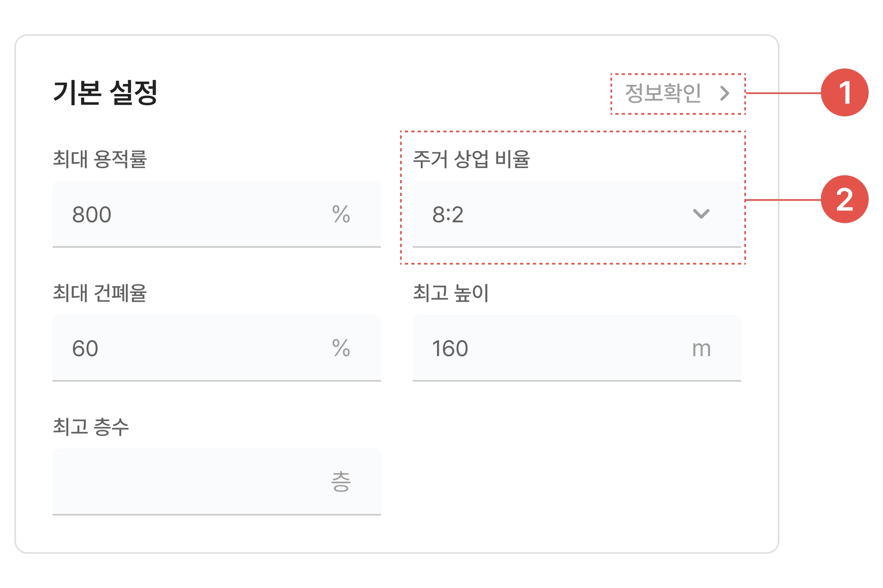The height and width of the screenshot is (588, 883).
Task: Click the m unit in 최고 높이 field
Action: click(701, 349)
